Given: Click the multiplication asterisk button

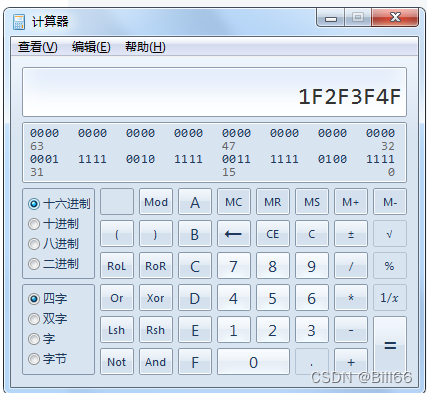Looking at the screenshot, I should pos(351,298).
